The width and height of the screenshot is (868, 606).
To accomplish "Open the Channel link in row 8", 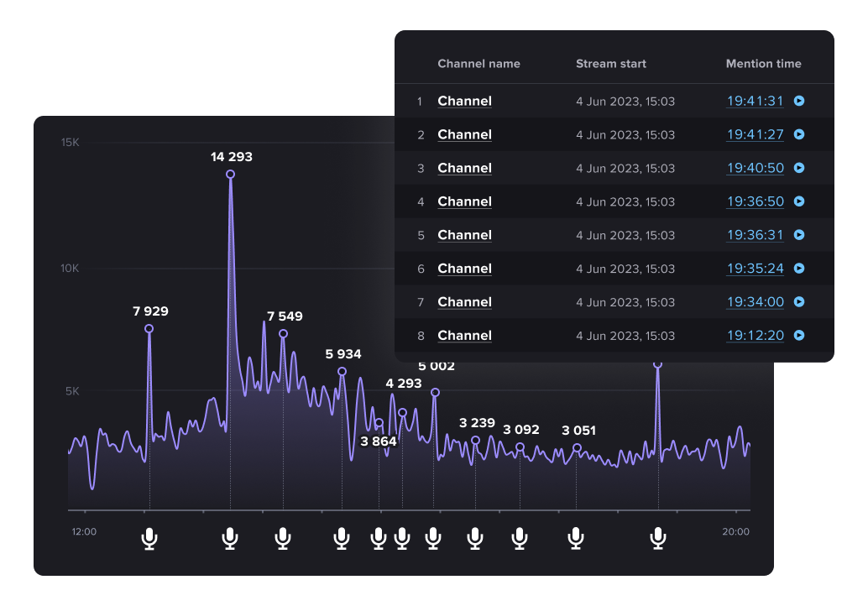I will pos(464,335).
